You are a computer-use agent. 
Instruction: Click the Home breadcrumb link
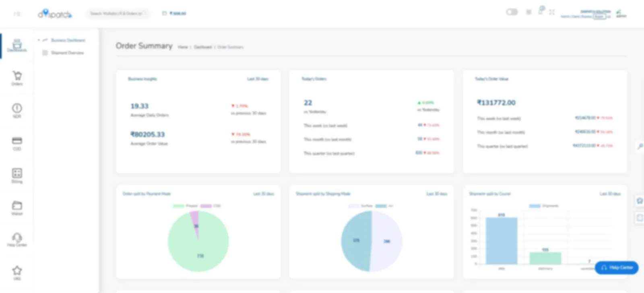click(x=183, y=47)
